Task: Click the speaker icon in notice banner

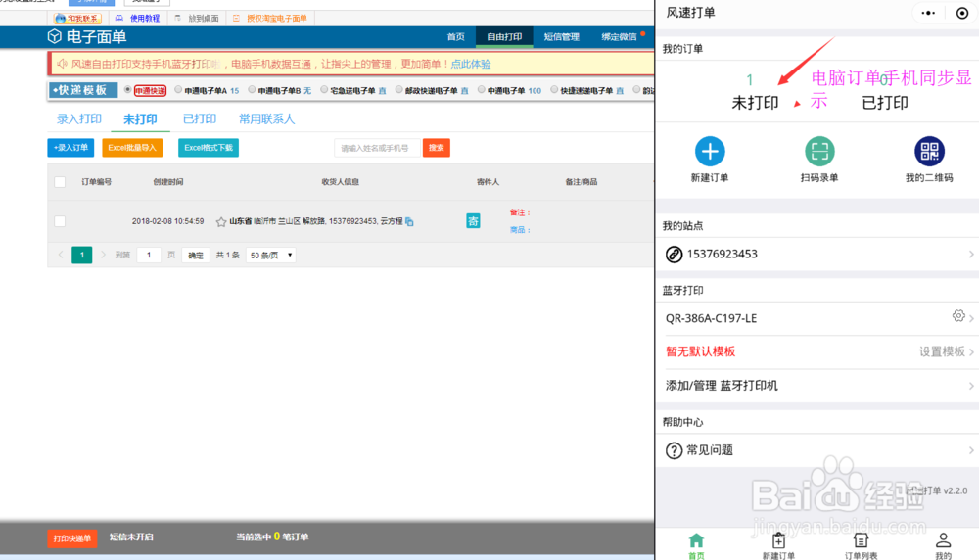Action: [62, 64]
